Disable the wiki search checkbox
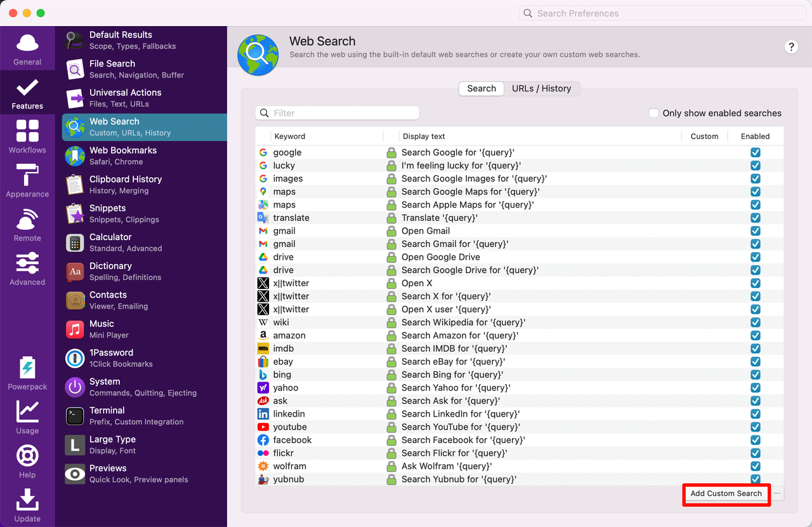Screen dimensions: 812x527 pos(755,323)
